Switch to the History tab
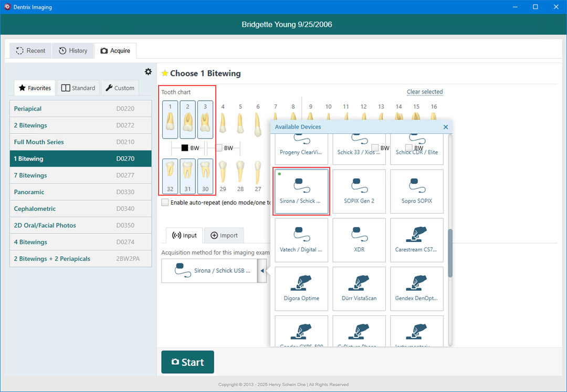Image resolution: width=567 pixels, height=392 pixels. [73, 51]
